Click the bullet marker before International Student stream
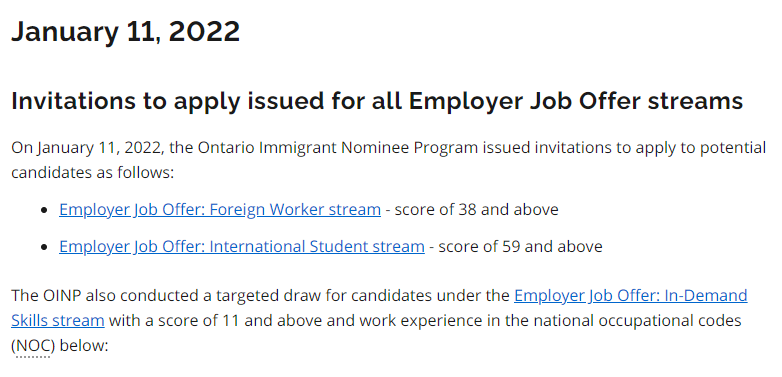 [x=46, y=247]
